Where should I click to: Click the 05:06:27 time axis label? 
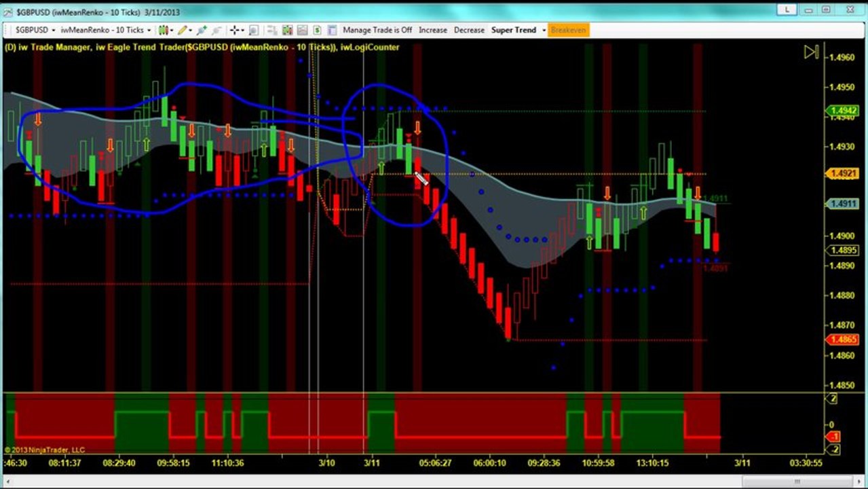[x=435, y=463]
